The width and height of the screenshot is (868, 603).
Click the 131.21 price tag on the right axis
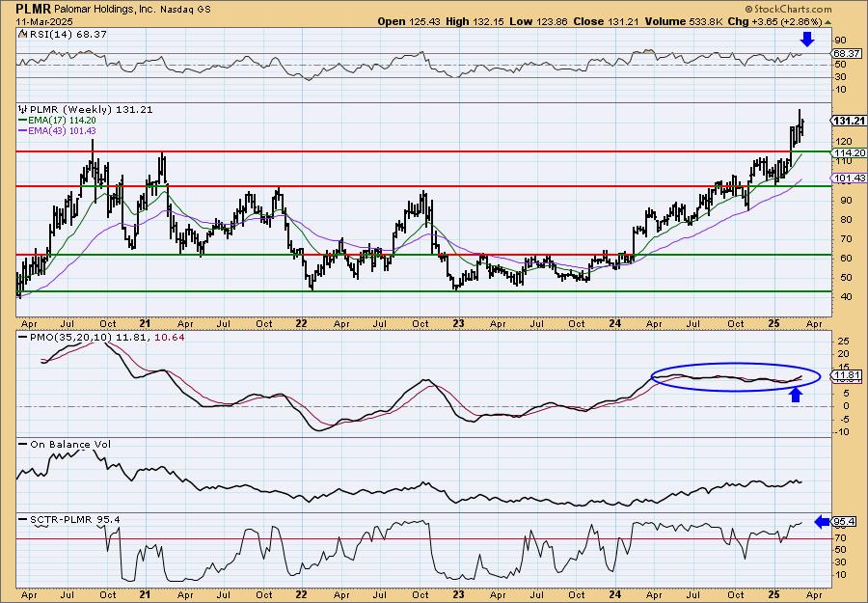click(848, 121)
